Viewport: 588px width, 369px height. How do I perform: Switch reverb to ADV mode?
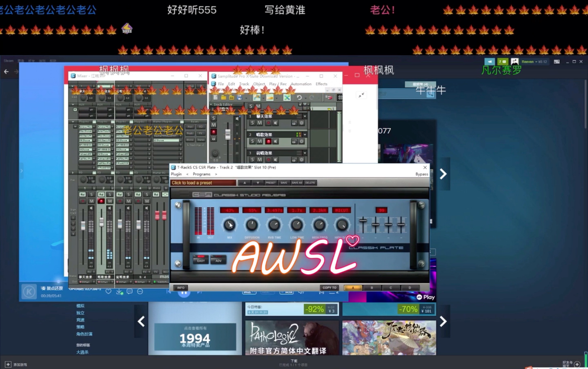218,260
